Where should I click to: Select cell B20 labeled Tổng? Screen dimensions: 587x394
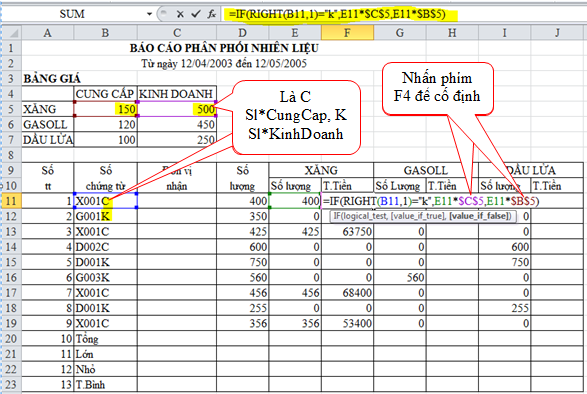[x=106, y=339]
